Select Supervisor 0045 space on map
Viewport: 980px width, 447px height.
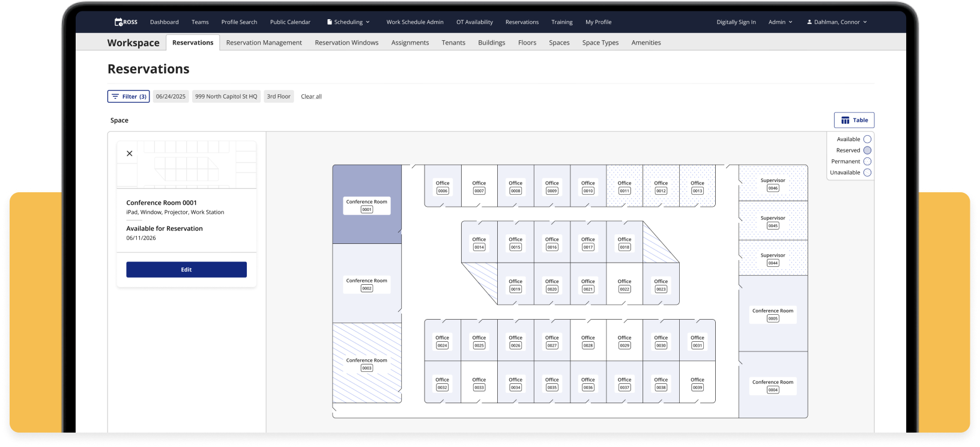coord(773,222)
